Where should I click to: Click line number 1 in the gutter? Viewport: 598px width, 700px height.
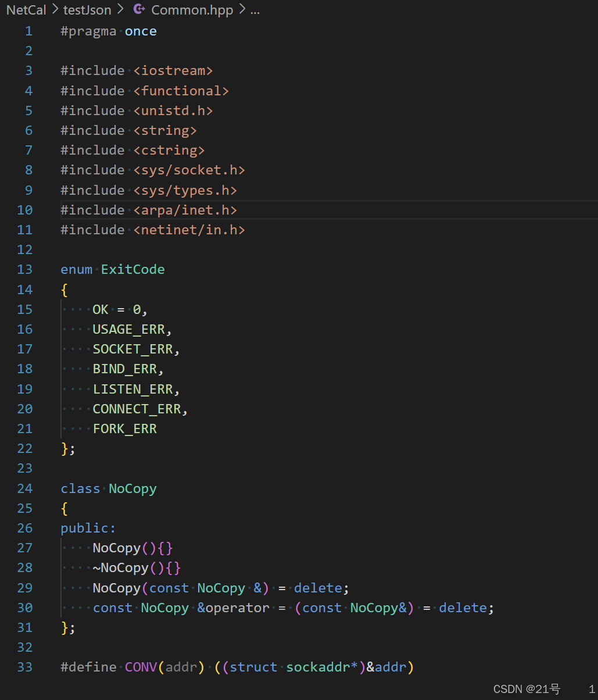point(28,31)
